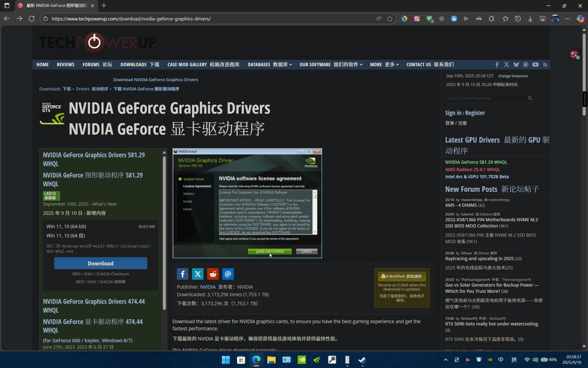Click the Search TechPowerUp input field
The image size is (588, 368).
[x=486, y=98]
